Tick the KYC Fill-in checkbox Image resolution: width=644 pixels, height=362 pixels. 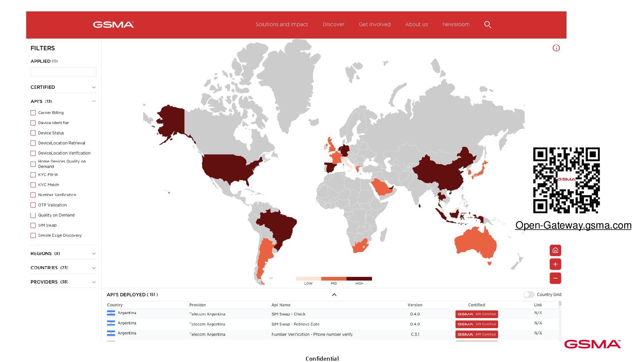click(33, 175)
